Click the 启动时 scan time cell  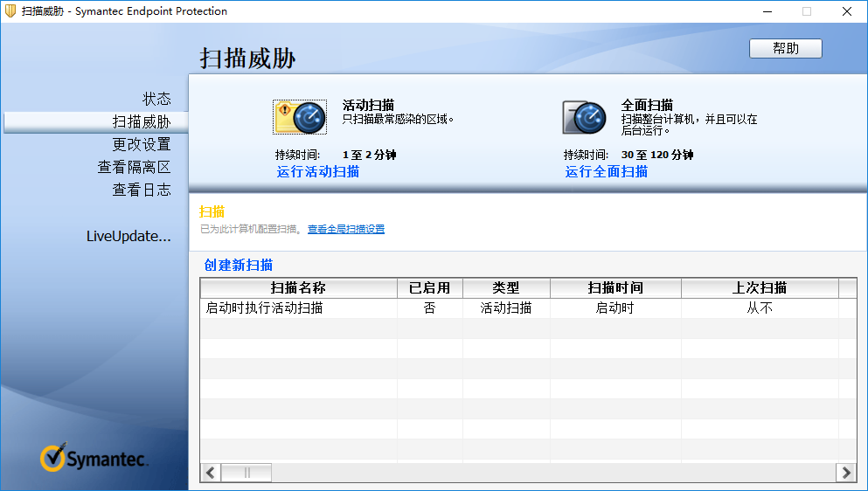click(x=615, y=308)
